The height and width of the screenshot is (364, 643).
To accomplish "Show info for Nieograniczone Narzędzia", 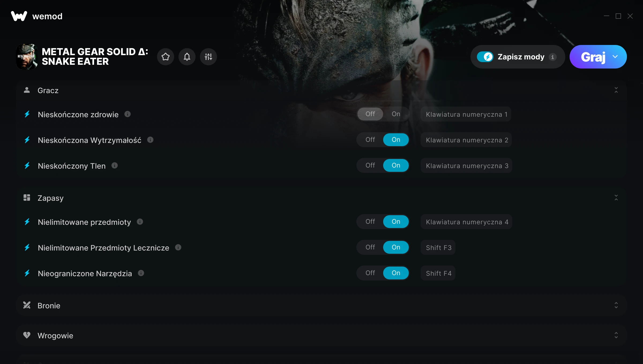I will [141, 273].
